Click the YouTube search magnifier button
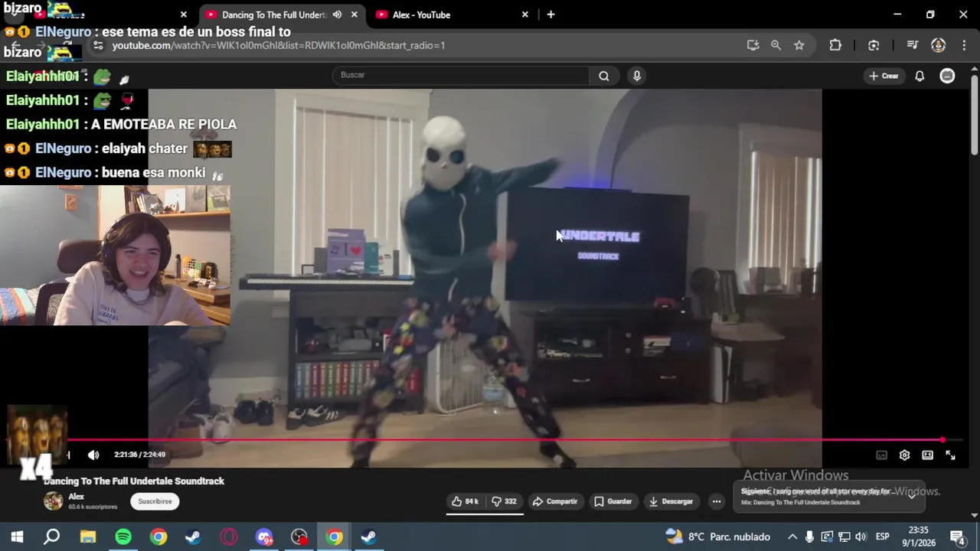This screenshot has width=980, height=551. coord(604,75)
